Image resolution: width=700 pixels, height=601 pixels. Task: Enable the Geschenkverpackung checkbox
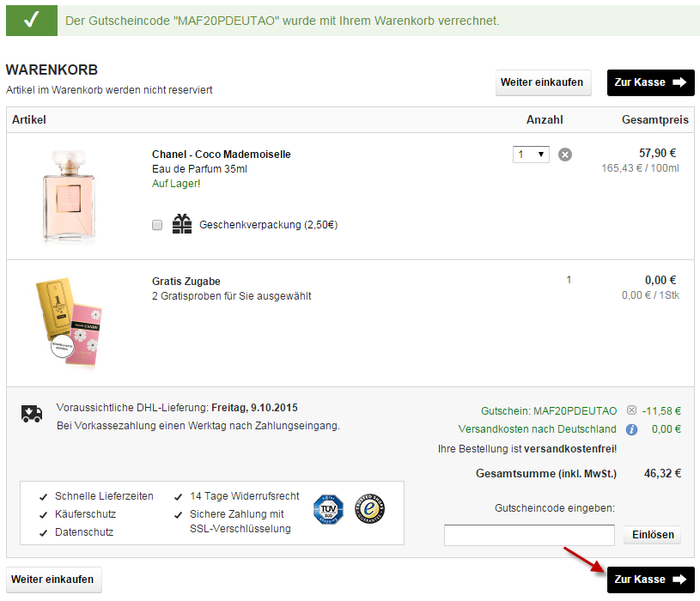[157, 224]
